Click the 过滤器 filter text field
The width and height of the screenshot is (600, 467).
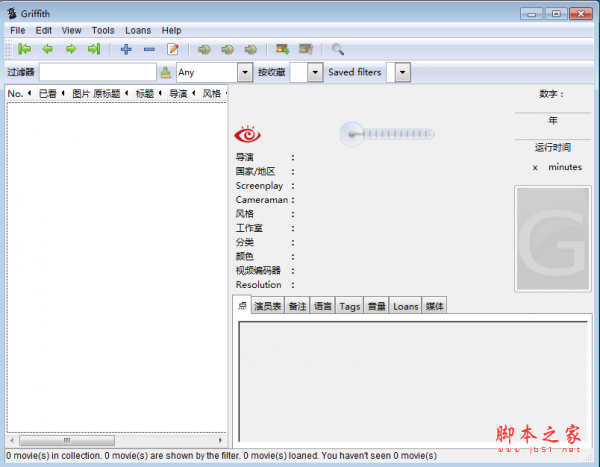point(98,72)
